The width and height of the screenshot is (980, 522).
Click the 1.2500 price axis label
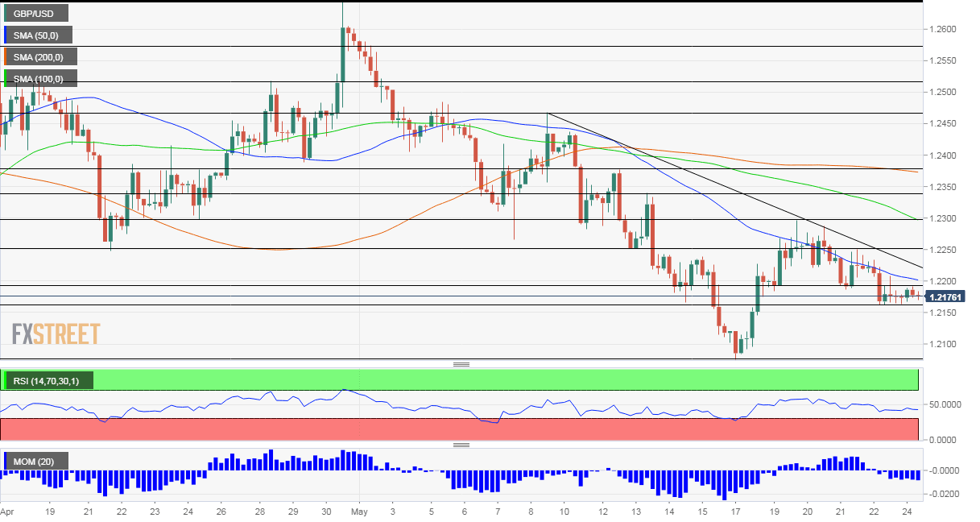coord(945,92)
